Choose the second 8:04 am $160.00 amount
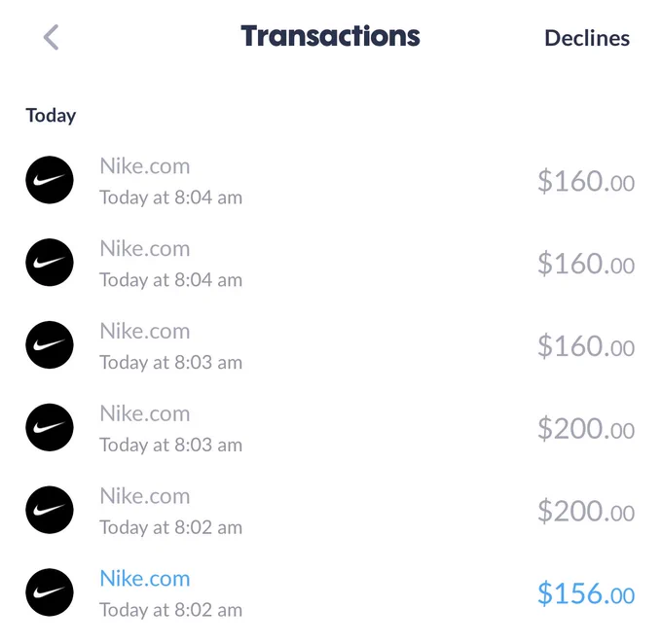This screenshot has height=644, width=662. [x=586, y=264]
